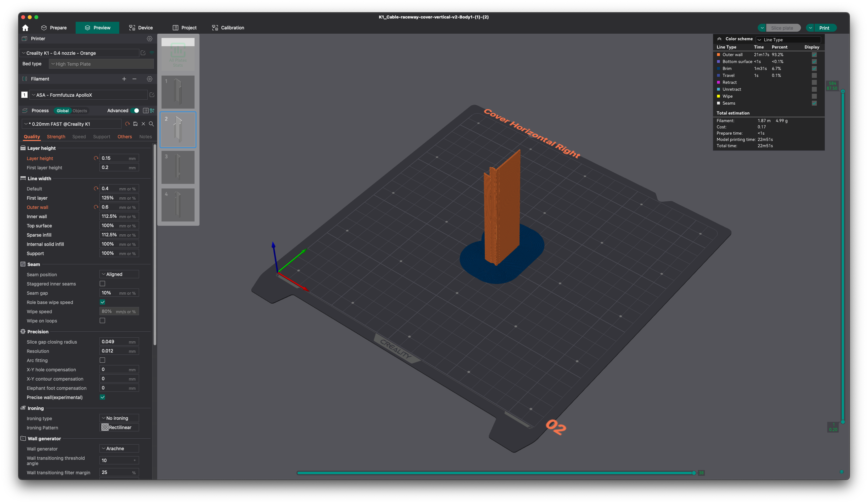Click add filament plus icon
This screenshot has width=868, height=504.
click(124, 79)
